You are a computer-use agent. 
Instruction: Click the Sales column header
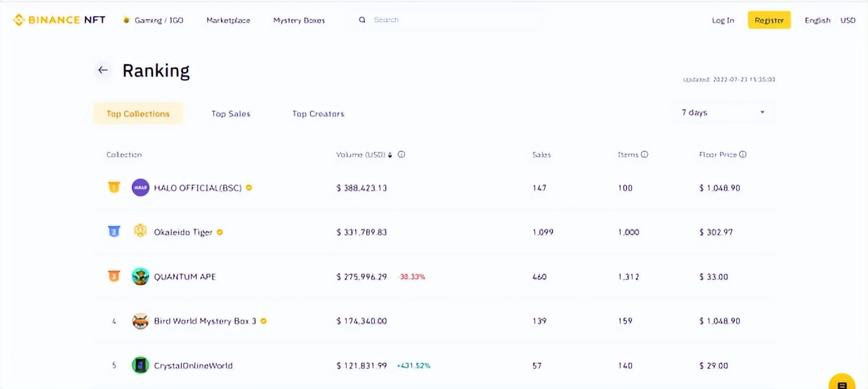541,154
